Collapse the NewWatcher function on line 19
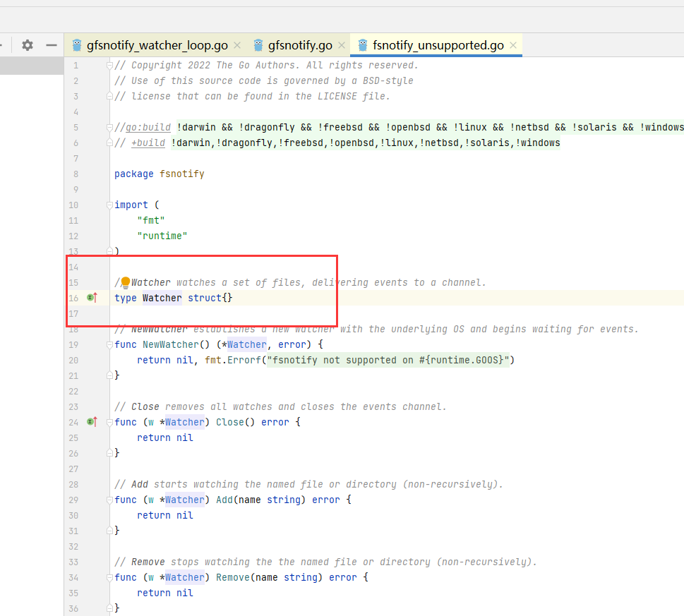The width and height of the screenshot is (684, 616). point(109,345)
